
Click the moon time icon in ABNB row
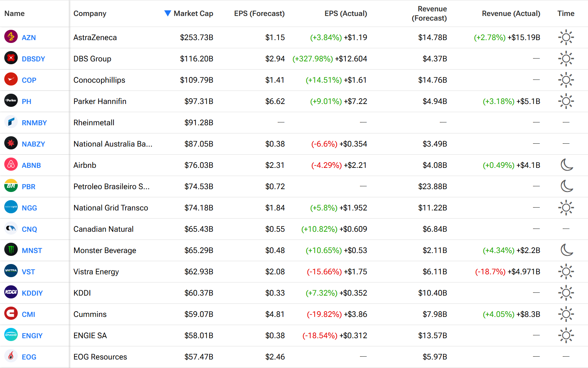pyautogui.click(x=567, y=165)
